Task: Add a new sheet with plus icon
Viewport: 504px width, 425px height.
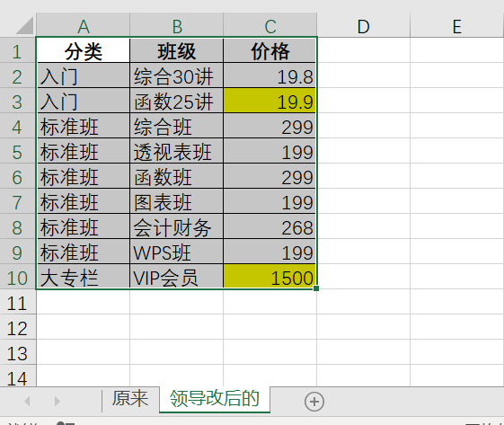Action: click(314, 402)
